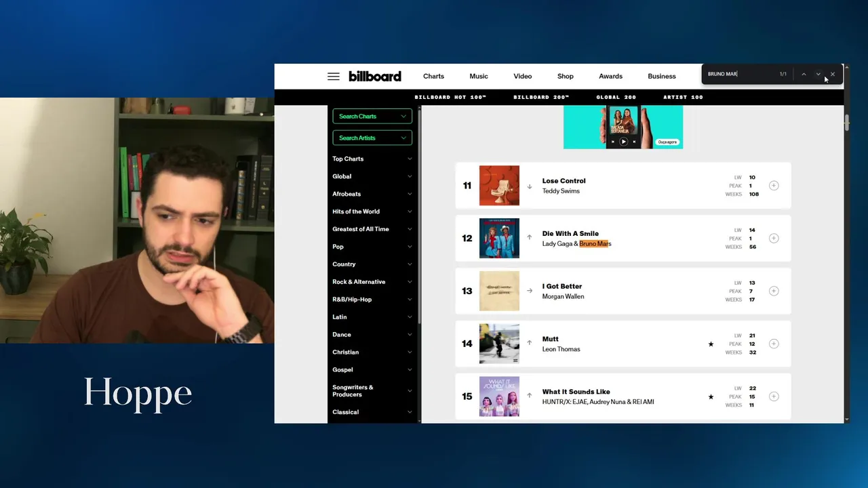Expand the I Got Better plus icon

pos(774,291)
